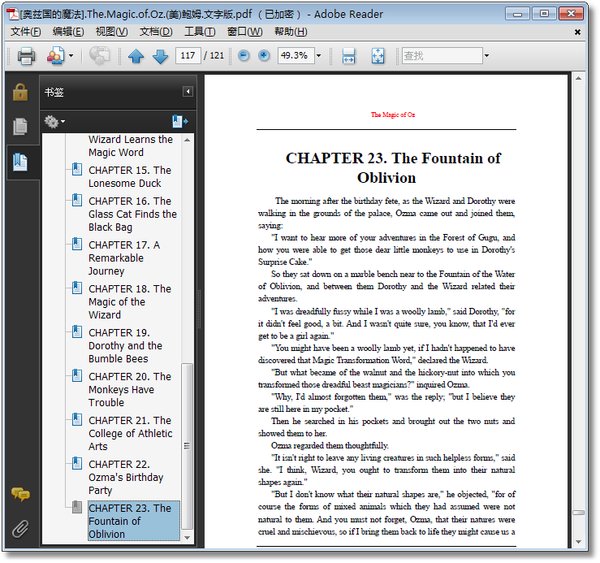600x563 pixels.
Task: Open the 帮助(H) menu
Action: [290, 32]
